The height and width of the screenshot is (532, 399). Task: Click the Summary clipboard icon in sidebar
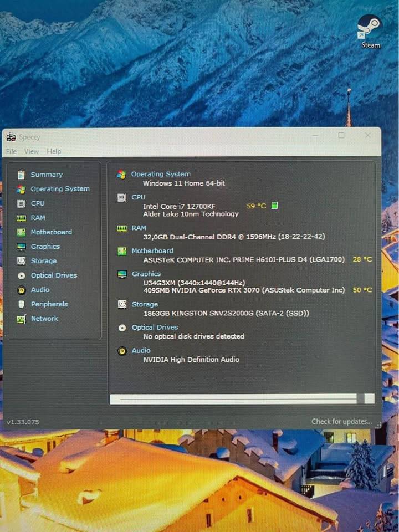point(21,175)
